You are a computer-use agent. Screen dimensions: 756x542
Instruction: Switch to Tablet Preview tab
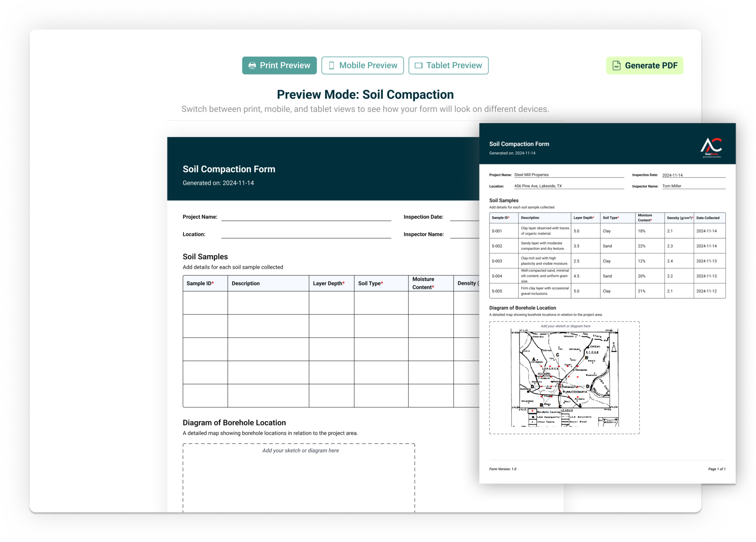tap(448, 65)
